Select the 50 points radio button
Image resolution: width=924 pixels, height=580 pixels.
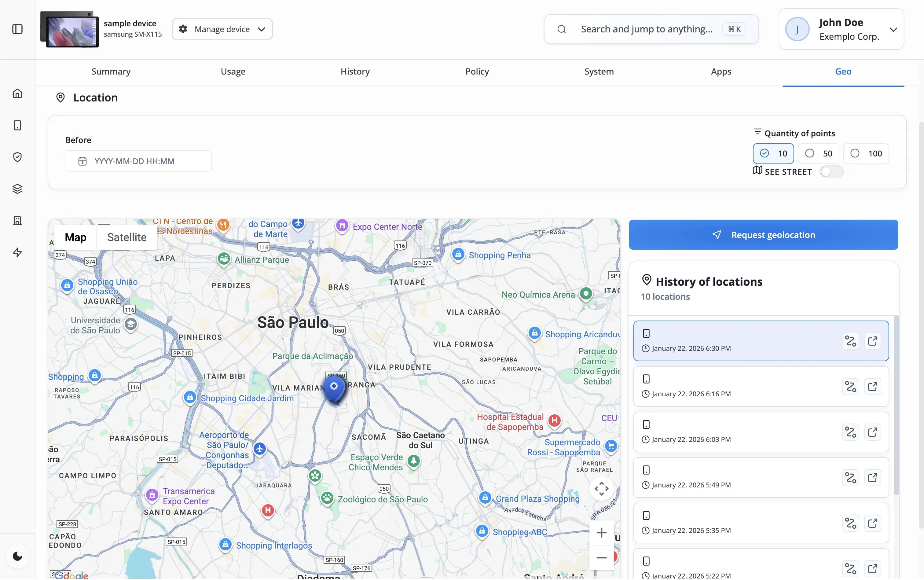click(810, 153)
